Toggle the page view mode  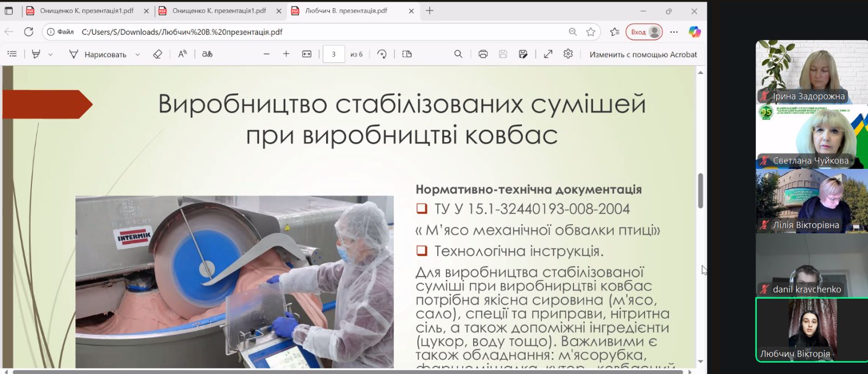tap(407, 54)
